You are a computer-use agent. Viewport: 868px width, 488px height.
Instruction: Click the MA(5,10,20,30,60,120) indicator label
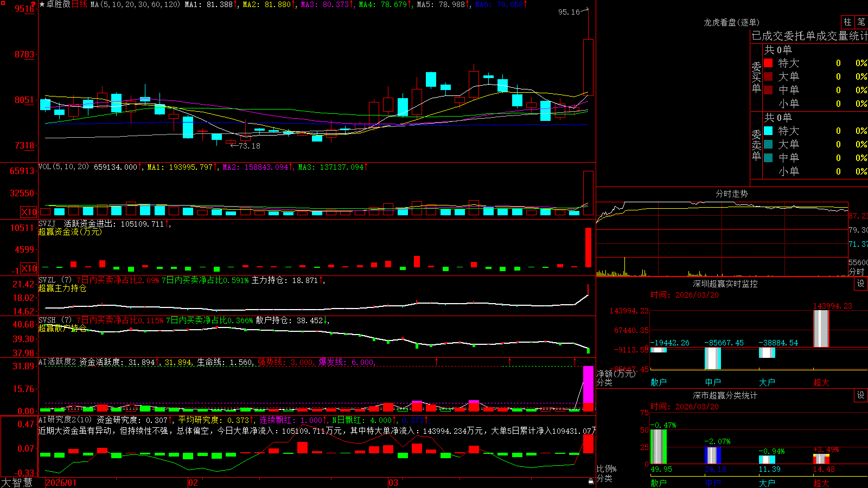[135, 4]
